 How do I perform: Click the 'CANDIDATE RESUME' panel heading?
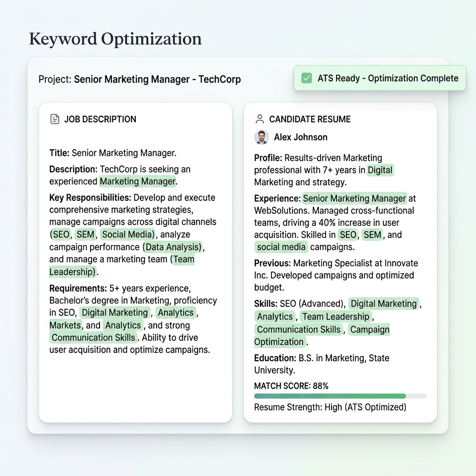pyautogui.click(x=310, y=119)
